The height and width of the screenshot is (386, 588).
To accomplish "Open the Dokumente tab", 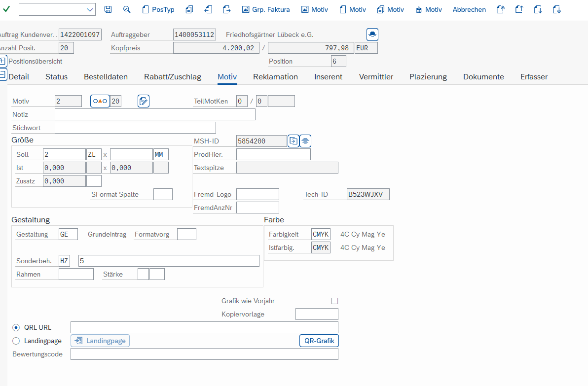I will click(x=483, y=77).
